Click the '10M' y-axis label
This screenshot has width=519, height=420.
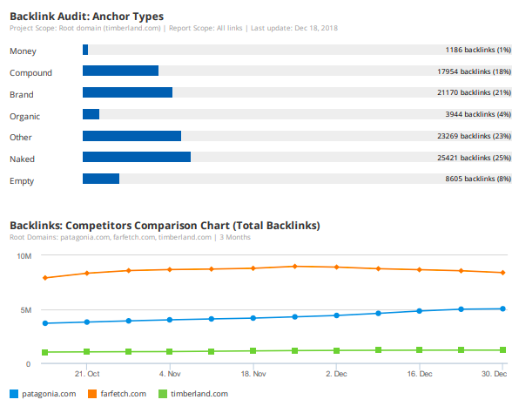24,256
